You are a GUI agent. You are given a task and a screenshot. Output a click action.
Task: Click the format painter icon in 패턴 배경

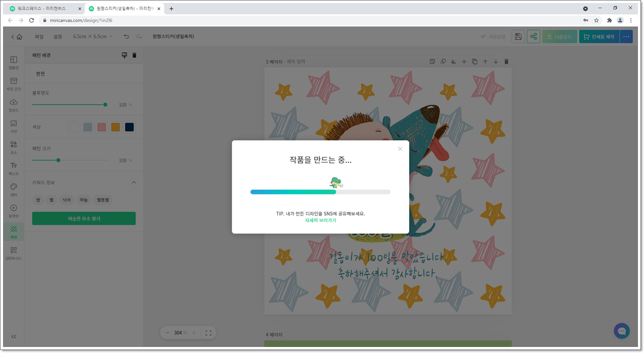[124, 55]
